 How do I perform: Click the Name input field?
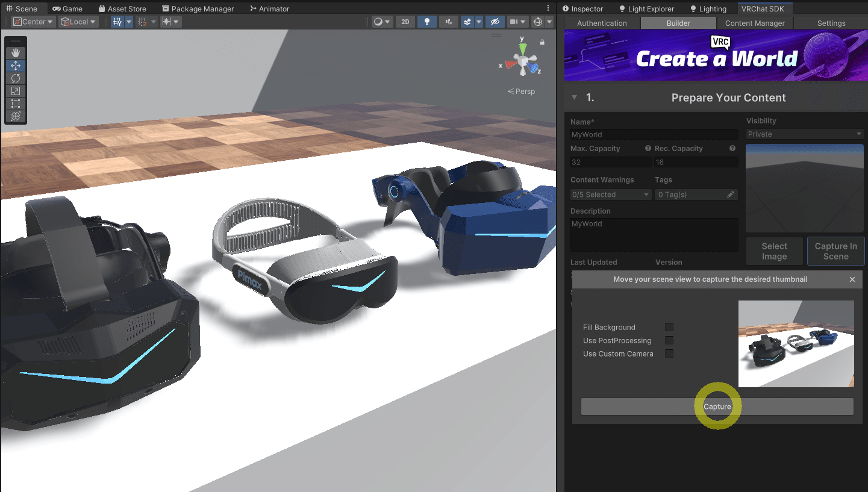[654, 134]
